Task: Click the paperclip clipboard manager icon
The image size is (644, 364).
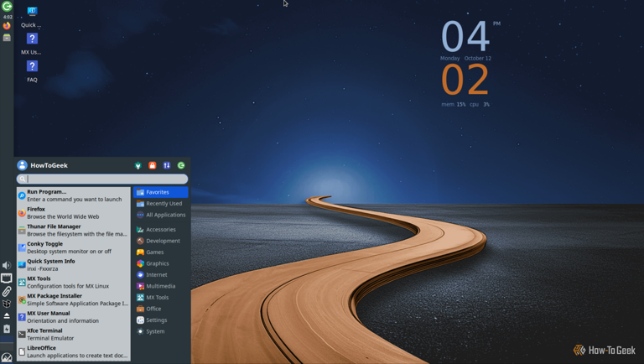Action: point(7,291)
